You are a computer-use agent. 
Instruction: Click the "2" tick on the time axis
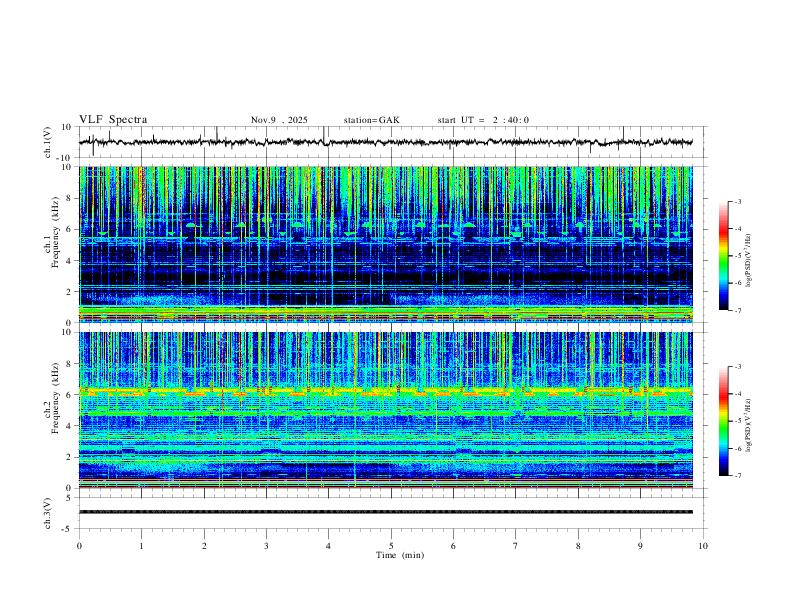204,546
